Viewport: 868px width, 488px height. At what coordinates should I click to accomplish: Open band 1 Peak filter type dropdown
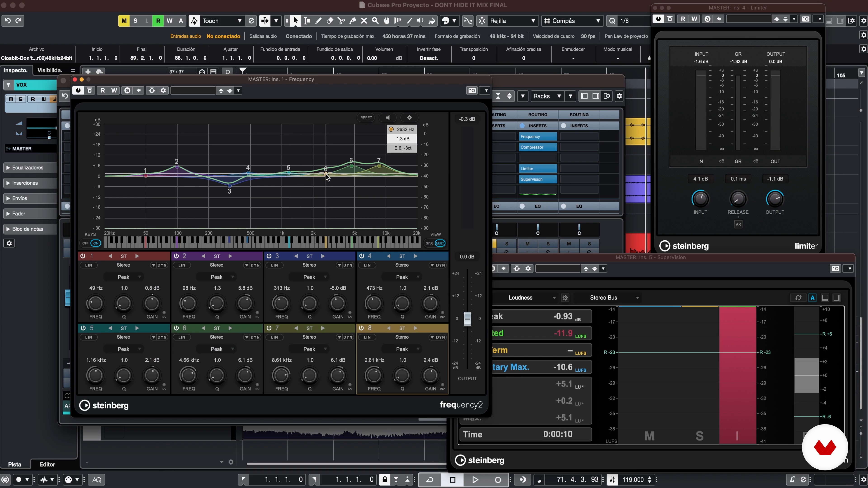click(124, 277)
